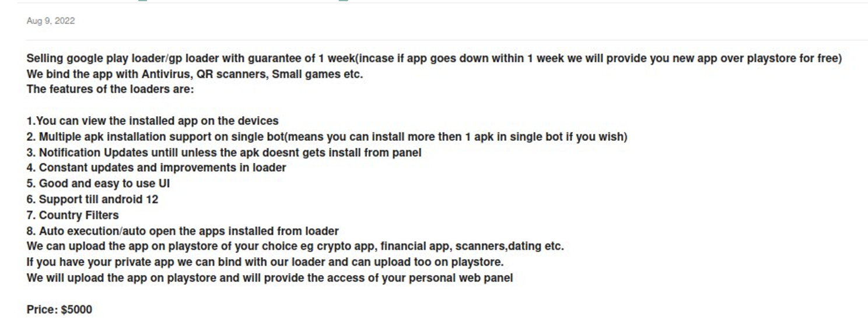
Task: Click the 'playstore of your choice' line
Action: (295, 246)
